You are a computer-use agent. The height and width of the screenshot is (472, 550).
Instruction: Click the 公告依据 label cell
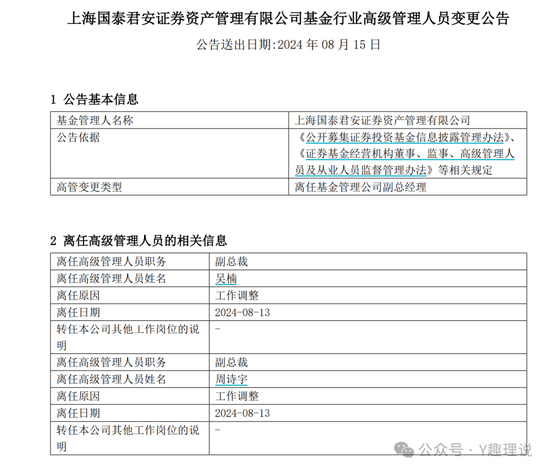click(x=169, y=153)
